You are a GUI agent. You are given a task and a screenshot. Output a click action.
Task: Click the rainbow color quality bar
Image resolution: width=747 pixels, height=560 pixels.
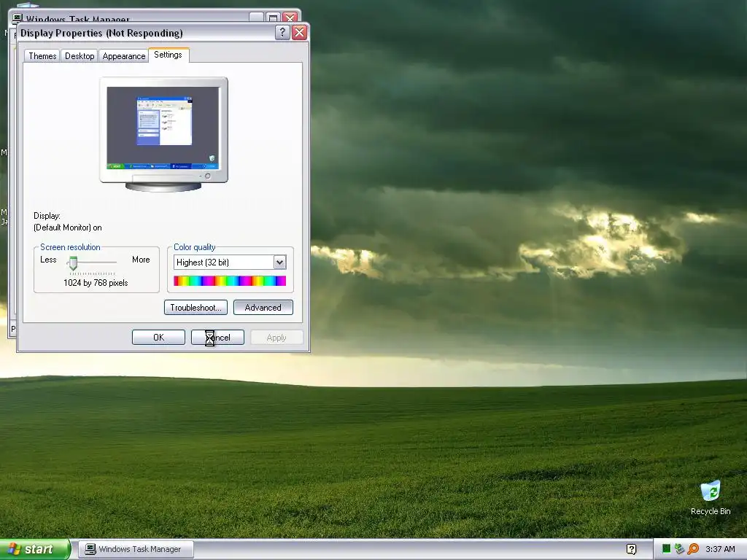click(230, 281)
